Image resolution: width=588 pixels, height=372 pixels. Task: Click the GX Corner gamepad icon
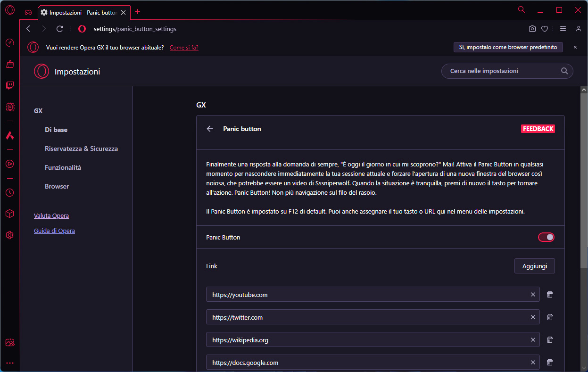pos(28,12)
